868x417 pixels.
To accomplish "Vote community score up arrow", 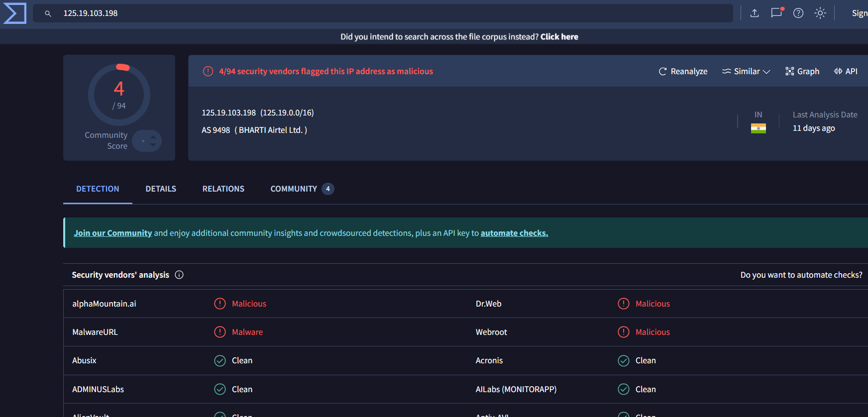I will click(153, 137).
